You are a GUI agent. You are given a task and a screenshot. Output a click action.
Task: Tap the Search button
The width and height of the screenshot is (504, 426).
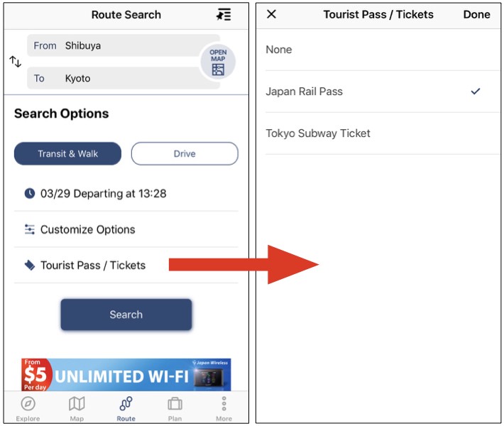pos(126,315)
